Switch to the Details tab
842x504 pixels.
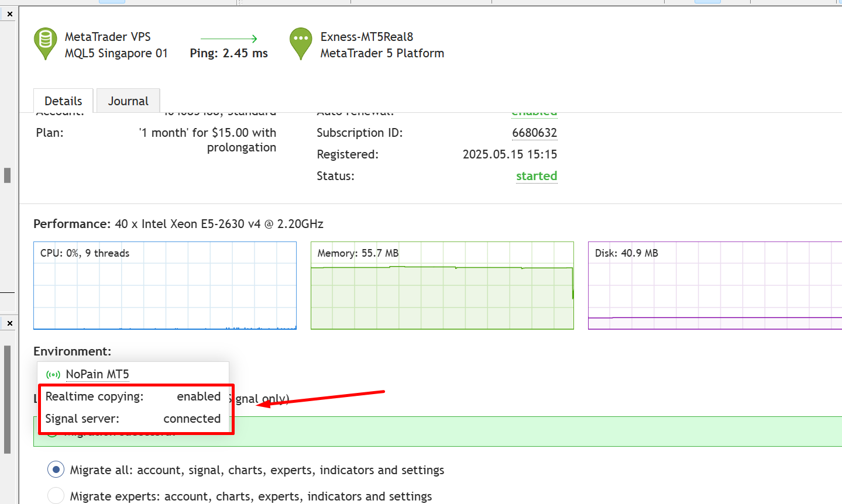click(x=63, y=101)
